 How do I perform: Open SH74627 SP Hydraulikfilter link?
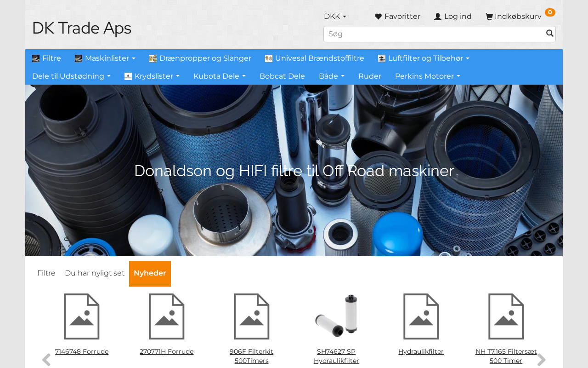click(x=336, y=356)
